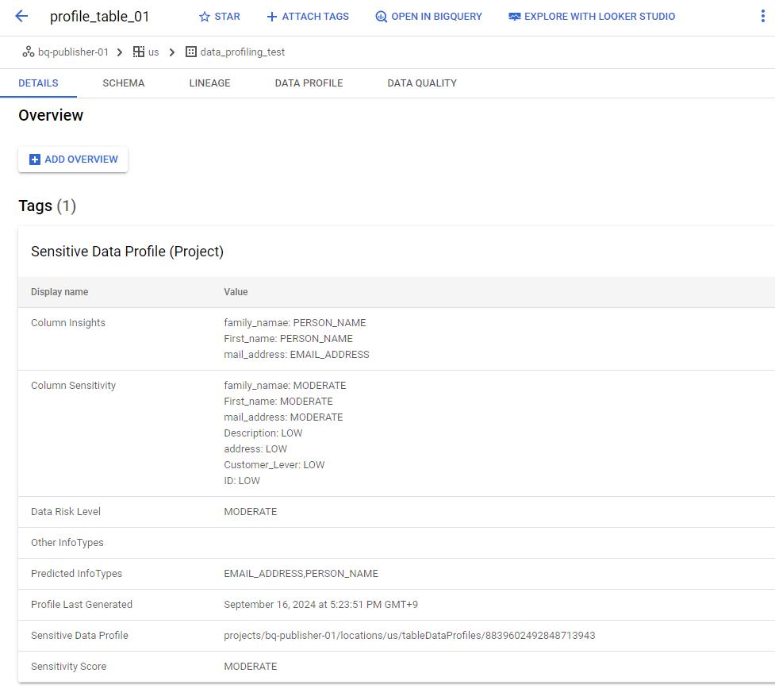This screenshot has height=700, width=775.
Task: Click ATTACH TAGS
Action: click(x=316, y=17)
